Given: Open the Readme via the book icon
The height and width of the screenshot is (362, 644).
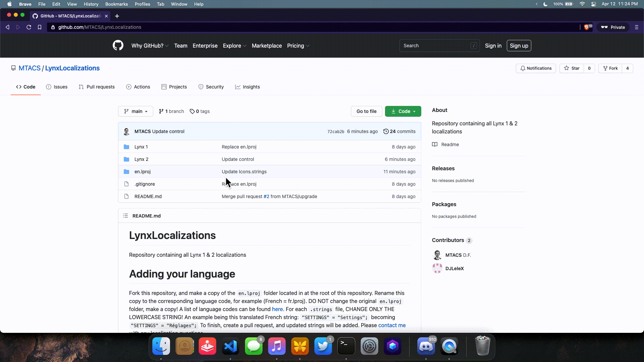Looking at the screenshot, I should click(435, 144).
